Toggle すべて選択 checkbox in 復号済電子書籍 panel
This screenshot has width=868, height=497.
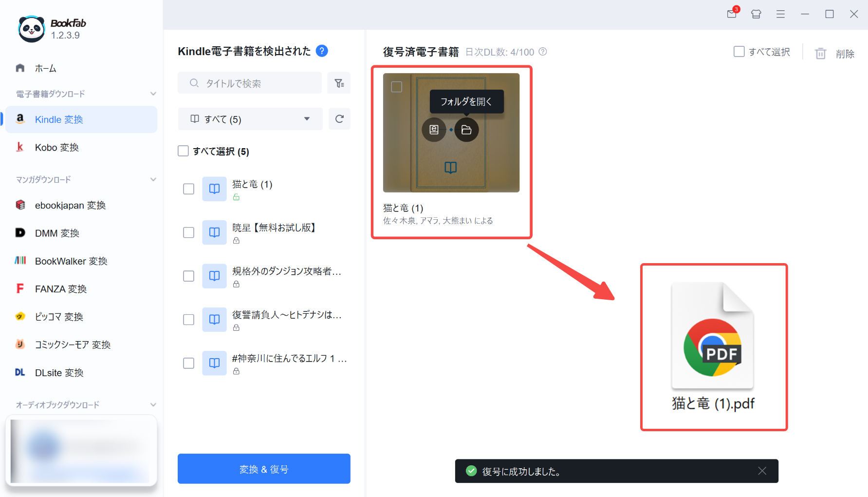click(x=739, y=51)
